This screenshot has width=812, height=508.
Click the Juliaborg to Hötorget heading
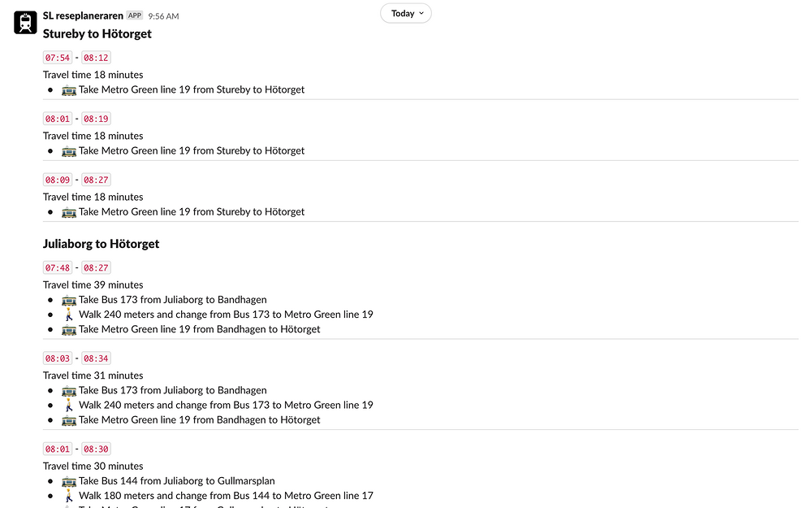pyautogui.click(x=101, y=244)
